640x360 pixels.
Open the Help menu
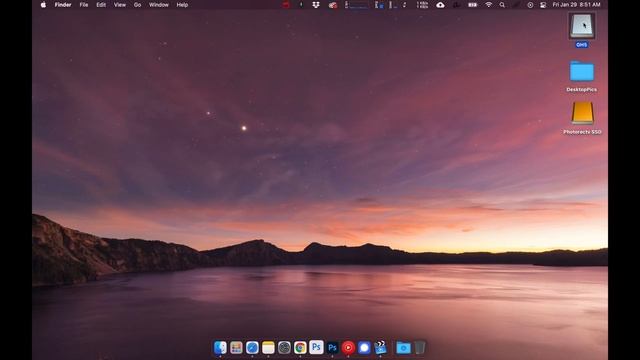click(x=182, y=5)
